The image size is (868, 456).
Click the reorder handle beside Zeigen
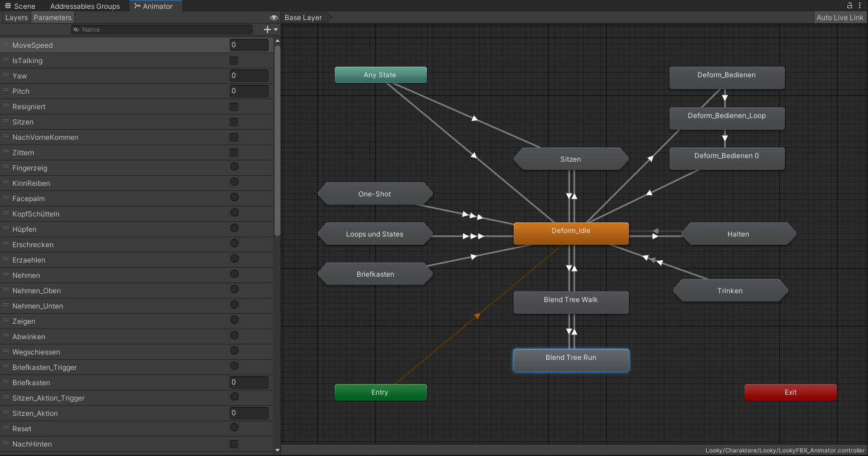tap(6, 321)
